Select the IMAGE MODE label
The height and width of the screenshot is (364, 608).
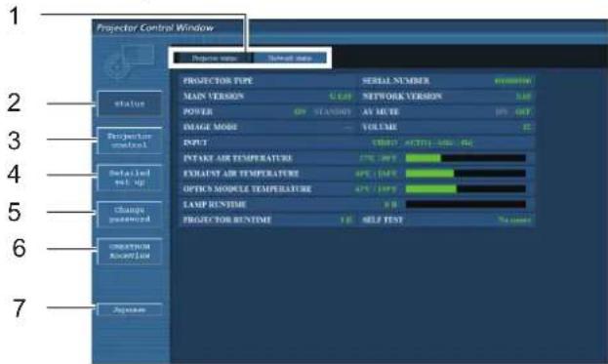click(210, 127)
